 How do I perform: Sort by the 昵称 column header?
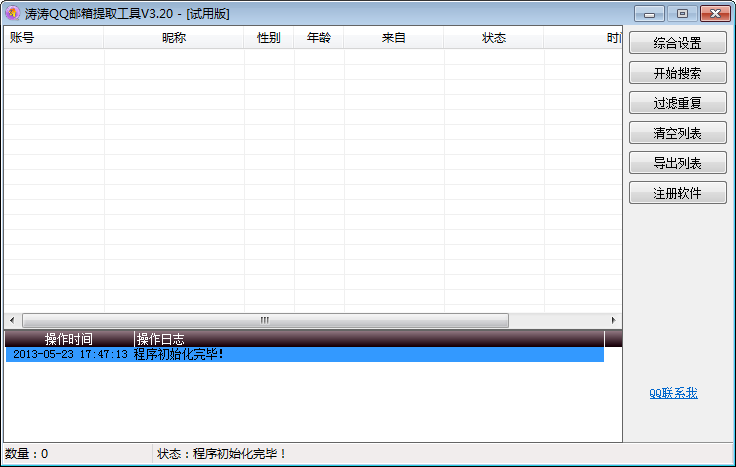(174, 38)
